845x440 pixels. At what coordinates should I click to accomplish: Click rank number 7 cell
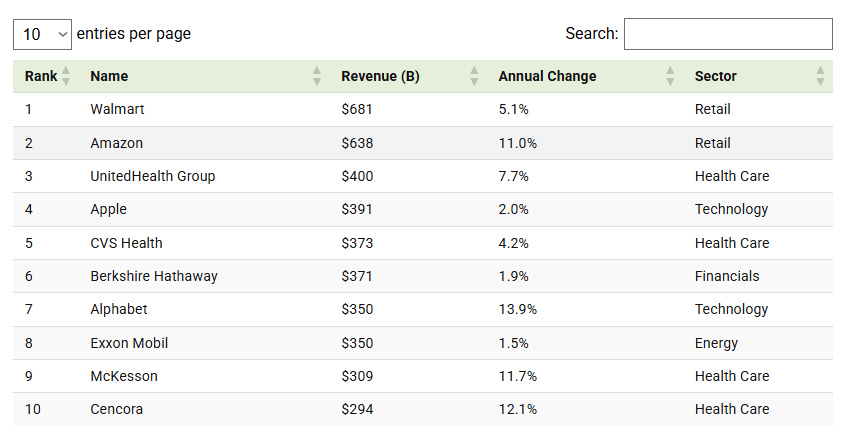(29, 310)
